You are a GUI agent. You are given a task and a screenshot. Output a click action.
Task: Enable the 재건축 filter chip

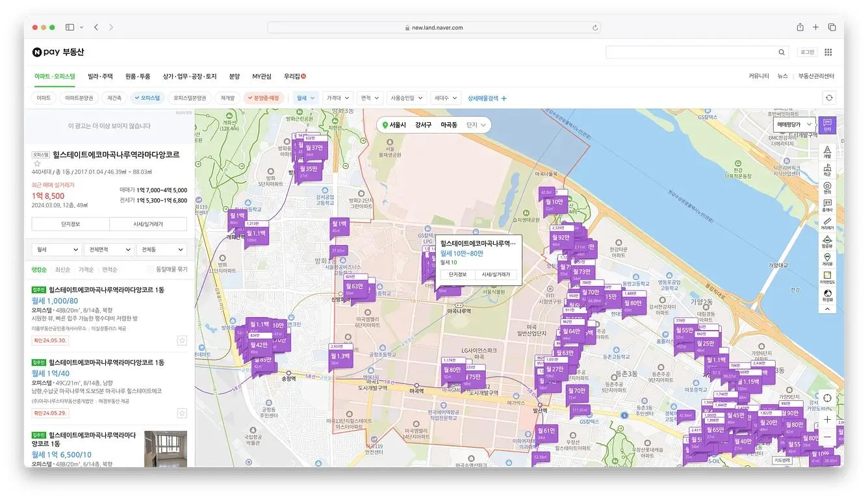tap(114, 98)
